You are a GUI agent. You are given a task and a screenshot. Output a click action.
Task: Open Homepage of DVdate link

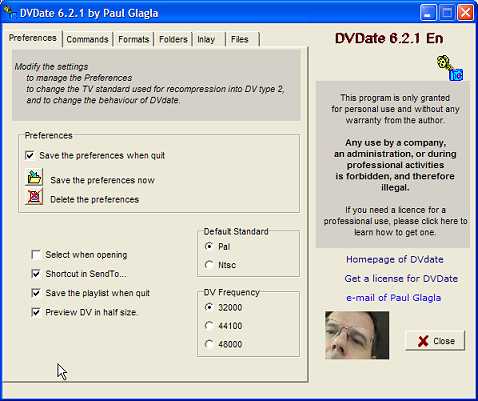395,259
